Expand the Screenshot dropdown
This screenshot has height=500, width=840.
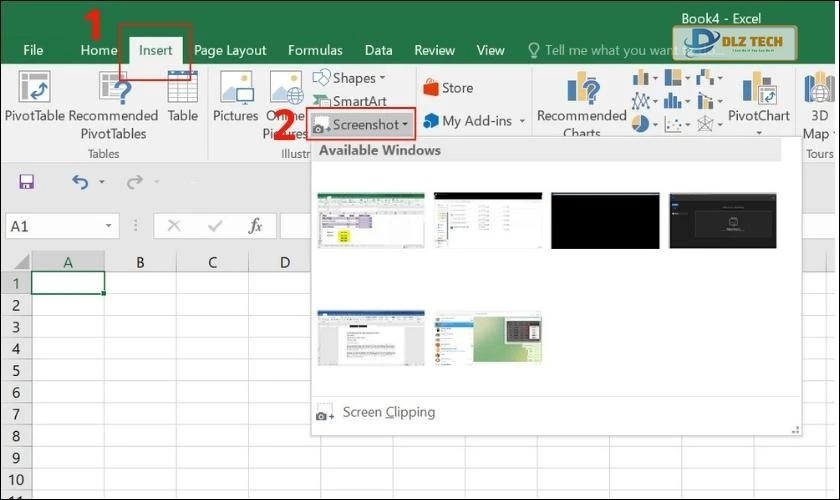coord(362,125)
